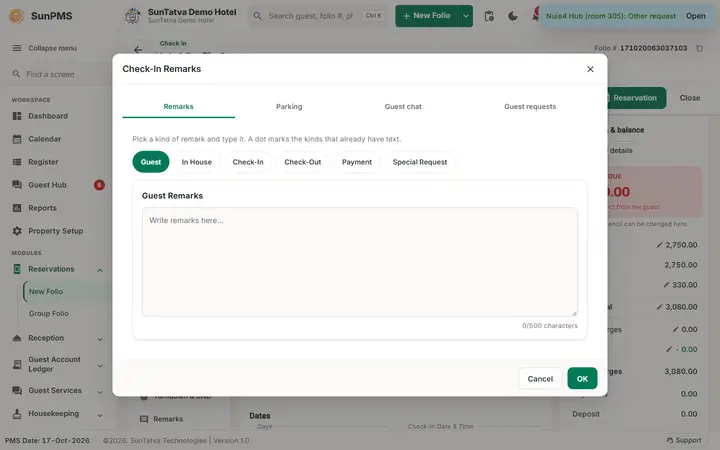The image size is (720, 450).
Task: Select the Payment remark pill
Action: point(357,162)
